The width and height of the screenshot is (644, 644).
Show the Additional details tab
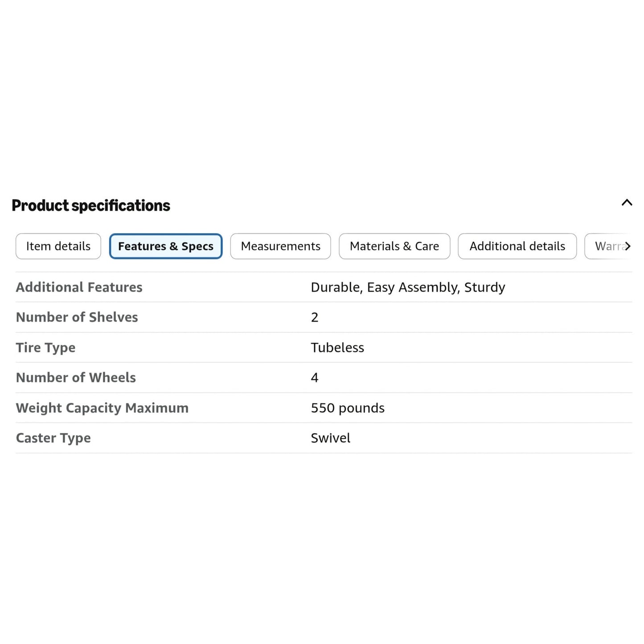517,246
